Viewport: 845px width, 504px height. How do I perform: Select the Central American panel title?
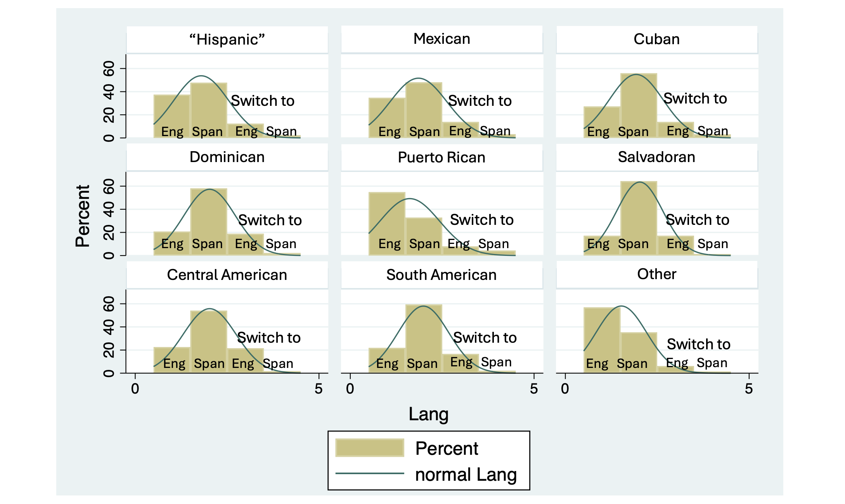[x=227, y=275]
